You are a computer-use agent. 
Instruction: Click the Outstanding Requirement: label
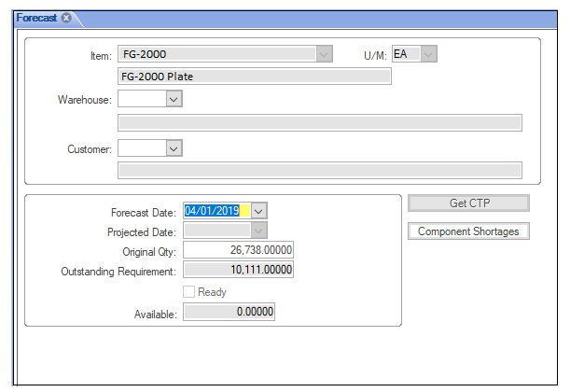tap(118, 272)
